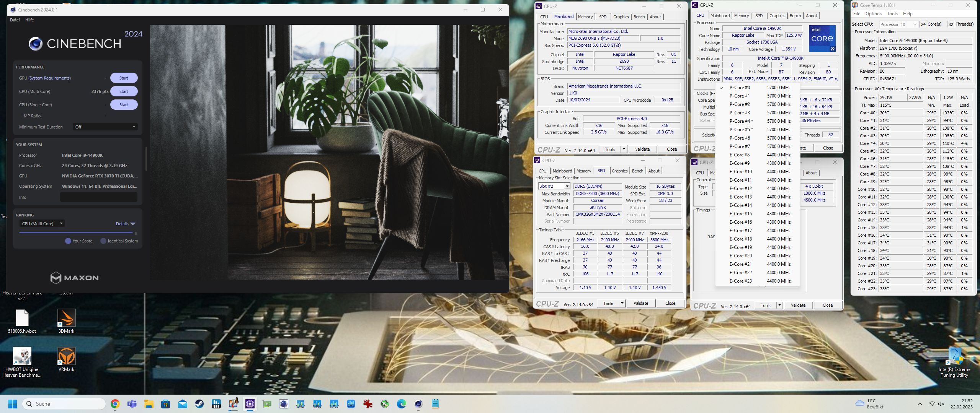Select the About tab in SPD CPU-Z window
Image resolution: width=980 pixels, height=413 pixels.
(x=654, y=171)
